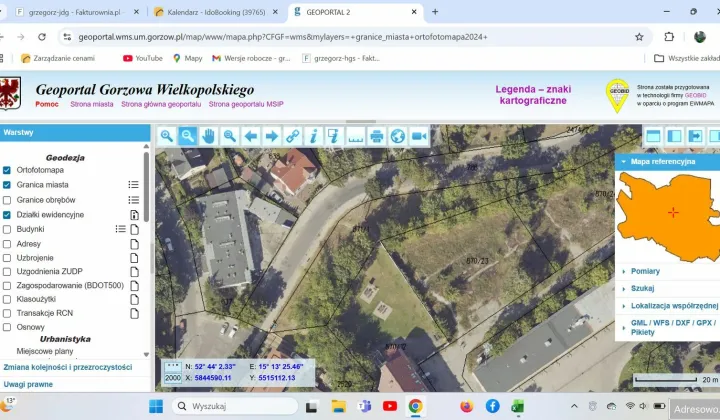This screenshot has width=720, height=420.
Task: Choose the ruler measurement tool
Action: tap(356, 136)
